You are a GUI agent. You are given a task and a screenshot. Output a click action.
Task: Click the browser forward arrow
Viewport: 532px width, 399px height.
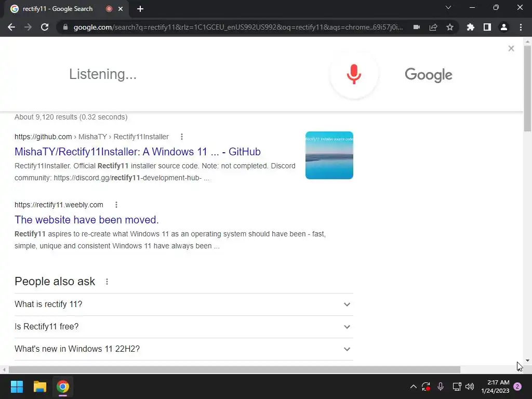click(x=28, y=27)
